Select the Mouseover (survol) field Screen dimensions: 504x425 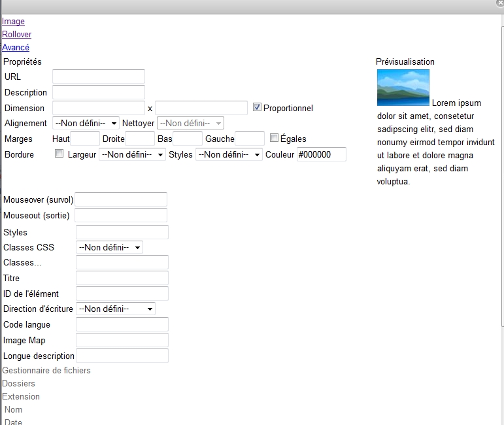[122, 199]
